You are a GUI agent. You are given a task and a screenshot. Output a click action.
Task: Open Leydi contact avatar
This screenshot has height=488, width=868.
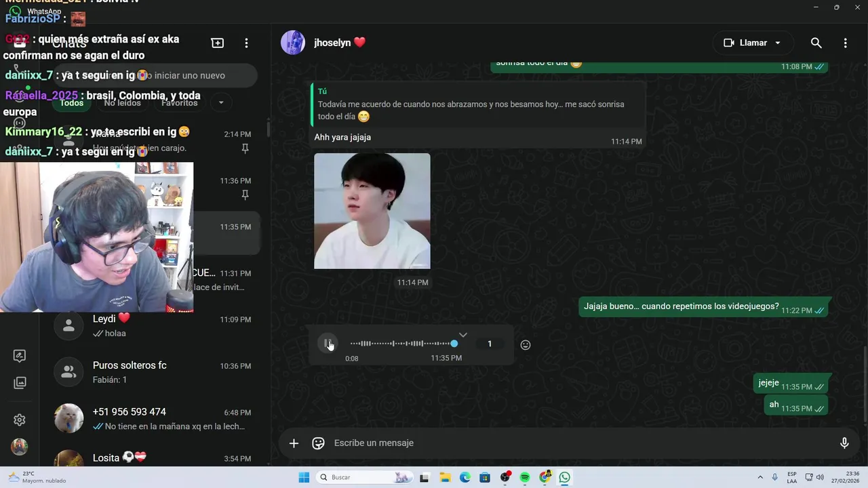click(68, 325)
